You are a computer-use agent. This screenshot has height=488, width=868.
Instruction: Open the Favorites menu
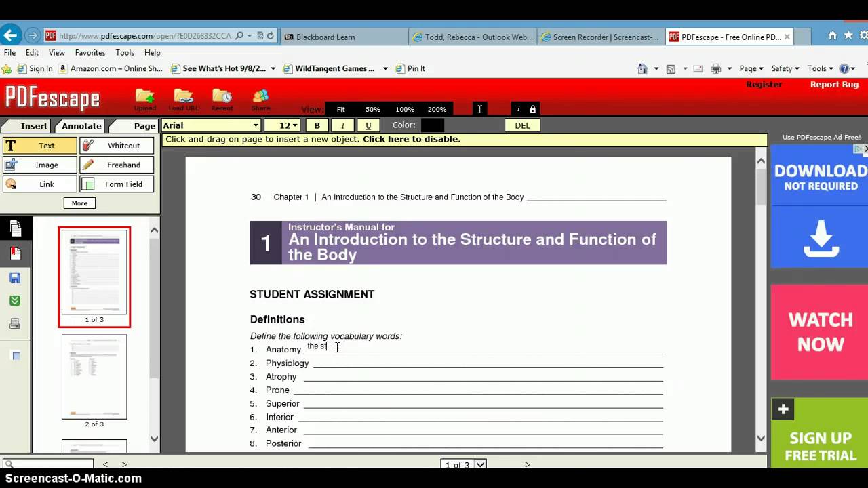tap(90, 52)
